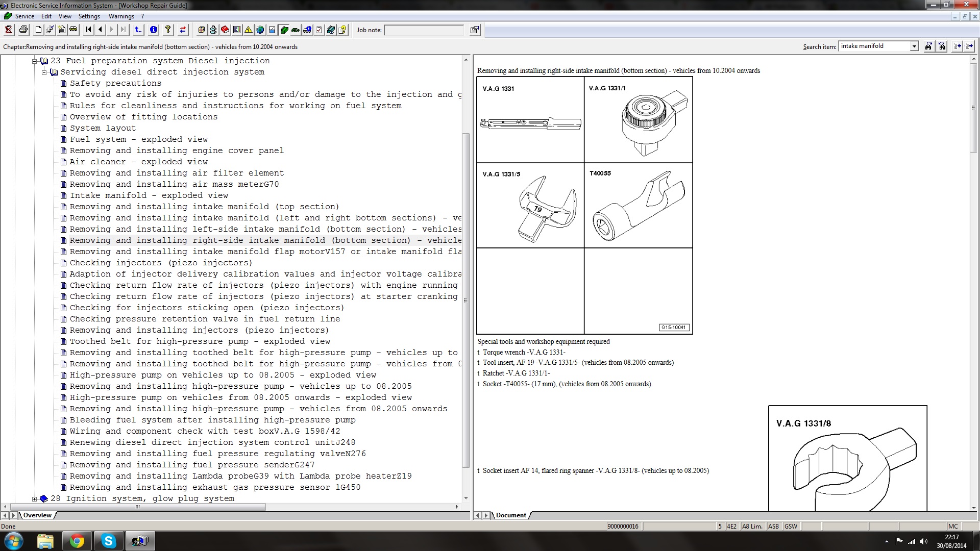
Task: Open Toothed belt for high-pressure pump exploded view
Action: tap(200, 341)
